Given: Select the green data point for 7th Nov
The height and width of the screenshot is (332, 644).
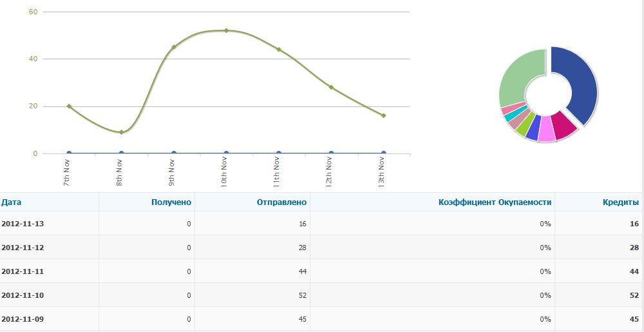Looking at the screenshot, I should 69,106.
